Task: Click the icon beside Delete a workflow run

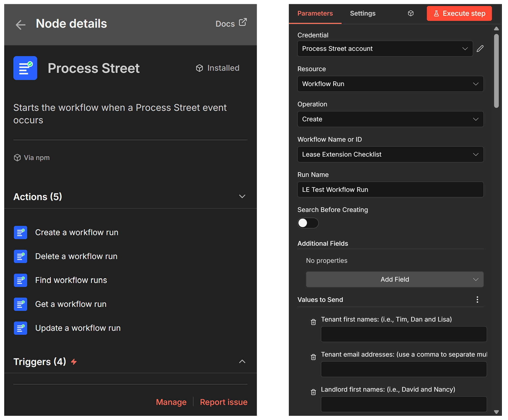Action: point(21,256)
